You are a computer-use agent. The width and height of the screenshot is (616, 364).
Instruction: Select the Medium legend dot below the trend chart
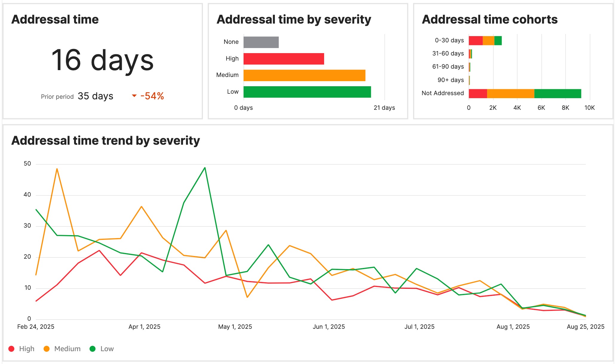point(46,348)
